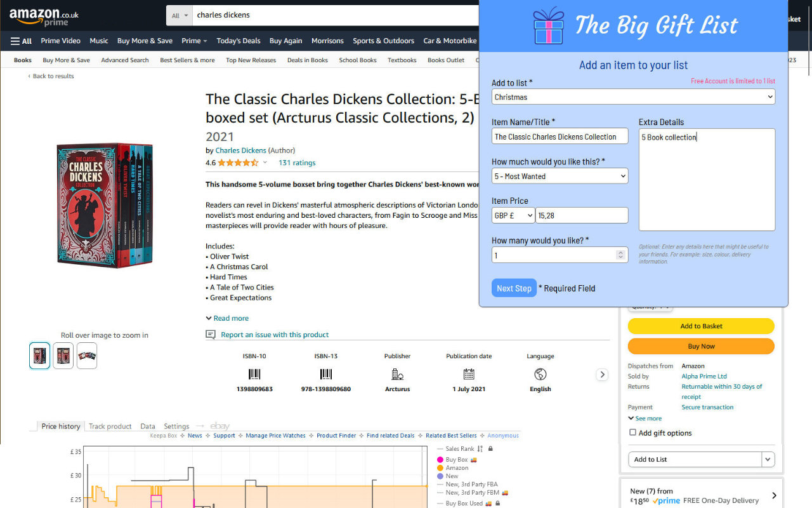Toggle New, 3rd Party FBA legend entry

[x=468, y=485]
